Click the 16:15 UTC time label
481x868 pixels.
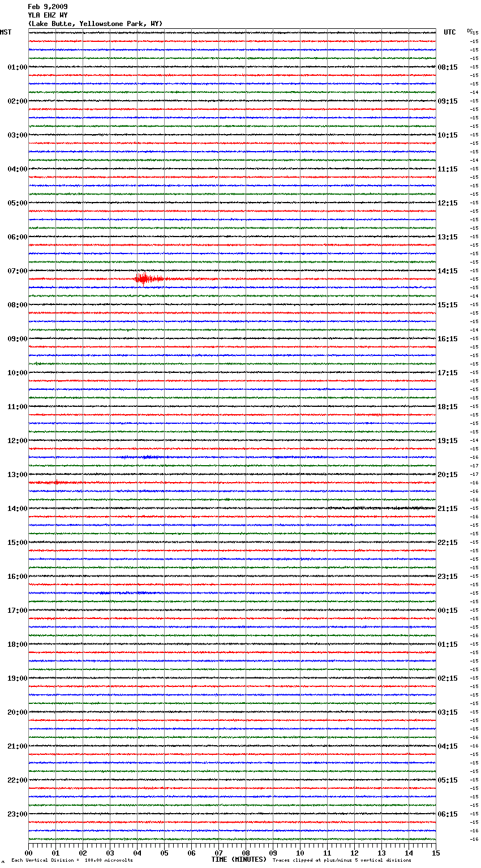click(448, 339)
